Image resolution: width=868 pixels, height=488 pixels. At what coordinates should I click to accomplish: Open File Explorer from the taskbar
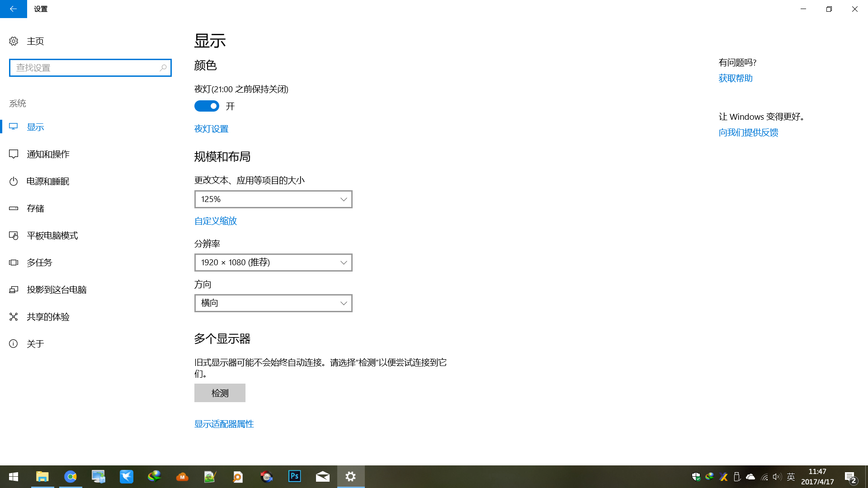tap(42, 476)
